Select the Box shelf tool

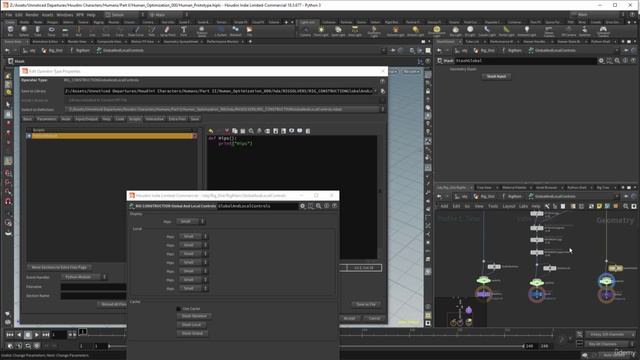coord(10,31)
